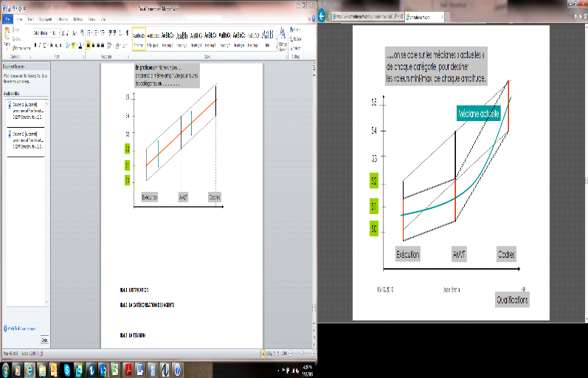Open Internet Explorer Favorites star icon

[580, 16]
